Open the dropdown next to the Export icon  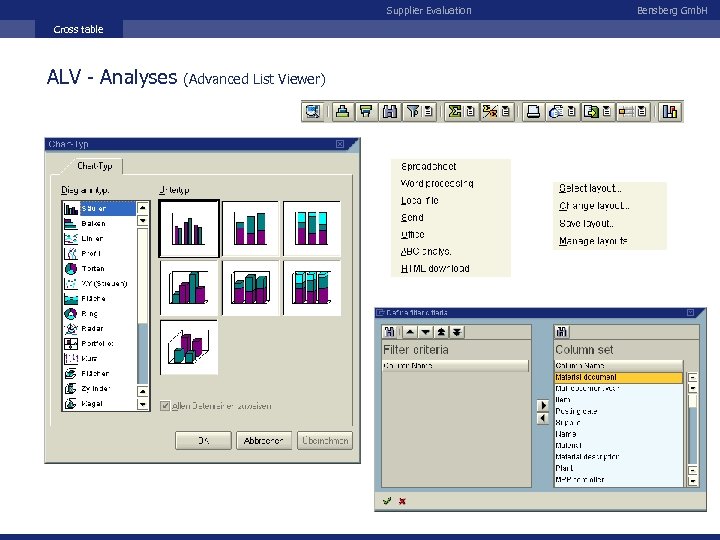point(607,112)
